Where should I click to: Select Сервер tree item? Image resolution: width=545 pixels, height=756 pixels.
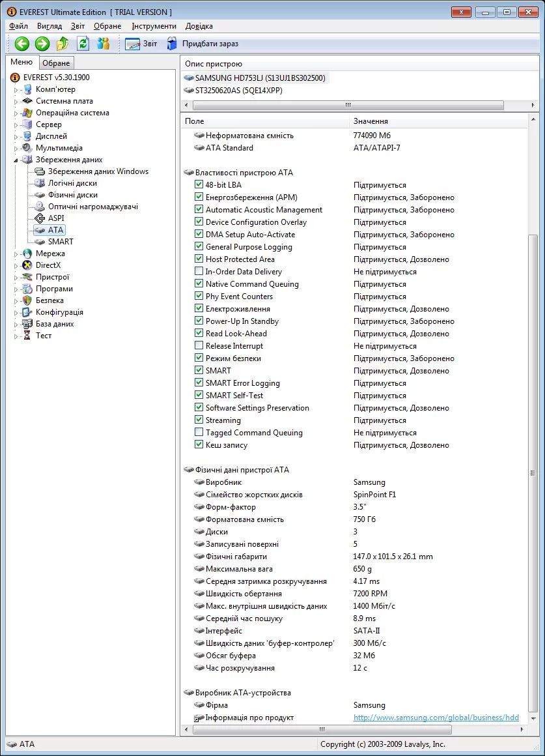(43, 124)
